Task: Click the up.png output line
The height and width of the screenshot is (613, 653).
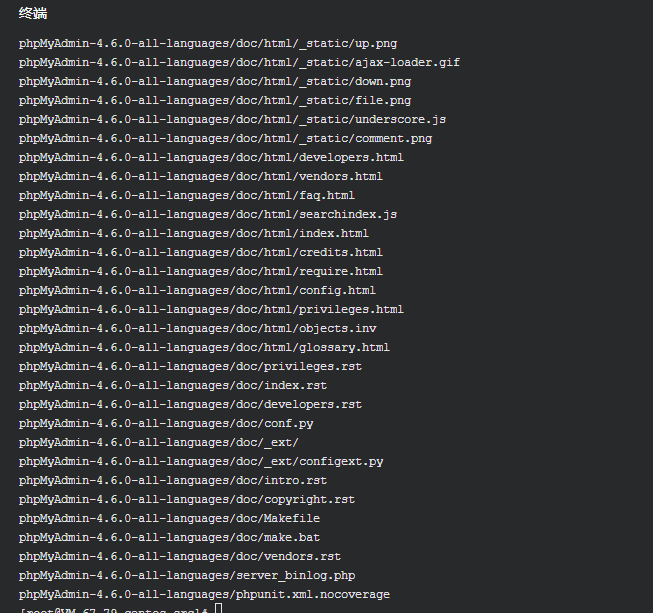Action: [x=208, y=44]
